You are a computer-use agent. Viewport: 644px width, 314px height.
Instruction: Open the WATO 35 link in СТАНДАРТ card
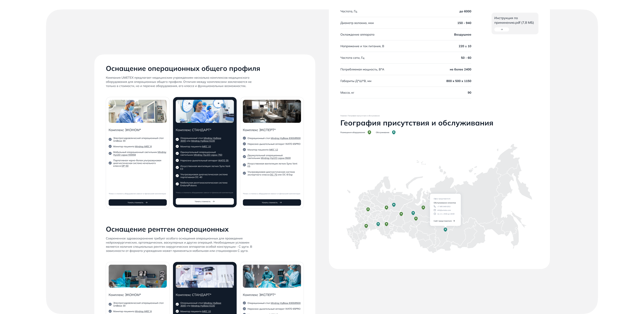[x=223, y=161]
